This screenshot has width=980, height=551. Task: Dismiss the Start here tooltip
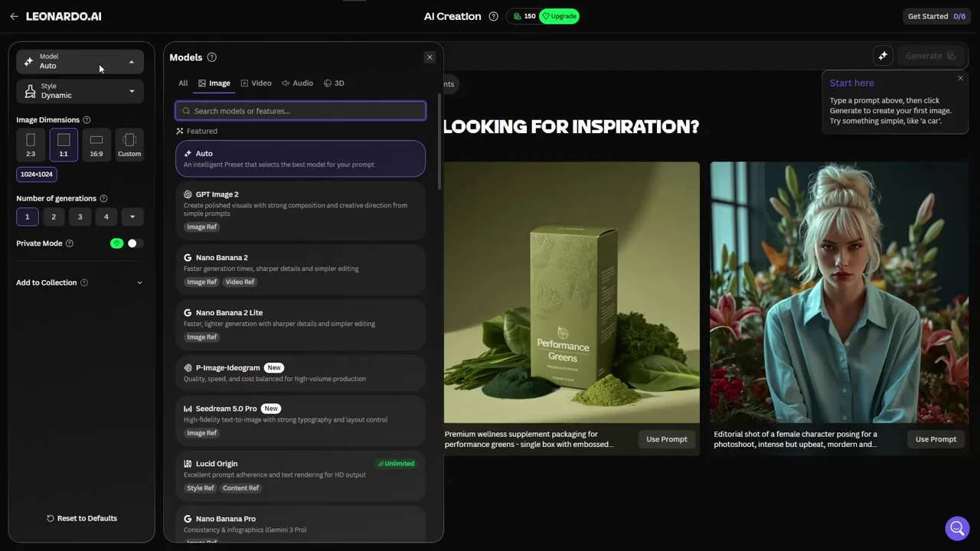[960, 78]
